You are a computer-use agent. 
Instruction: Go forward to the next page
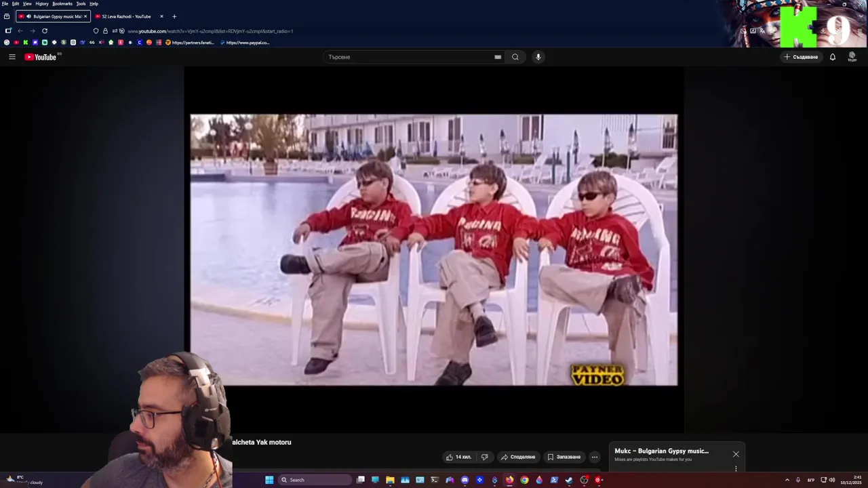[x=32, y=30]
